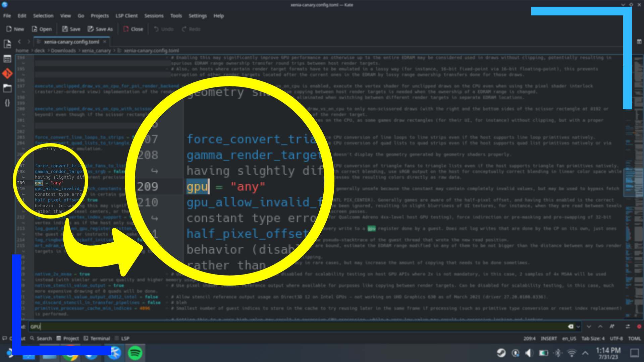Open the filesystem browser folder icon
Screen dimensions: 644x362
(x=7, y=88)
